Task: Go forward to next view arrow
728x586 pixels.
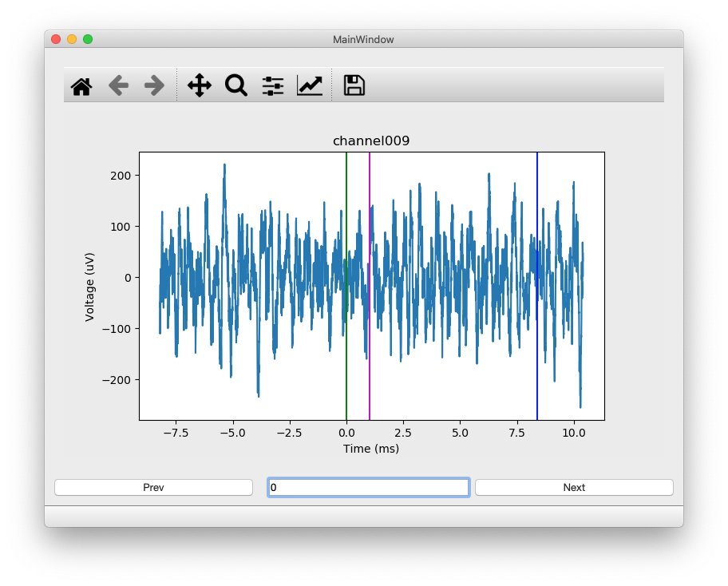Action: [154, 86]
